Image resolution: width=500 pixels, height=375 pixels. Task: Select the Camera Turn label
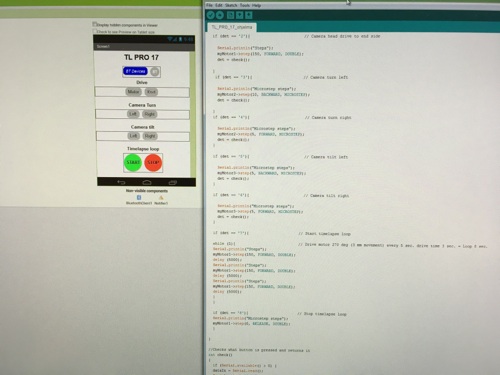(142, 105)
